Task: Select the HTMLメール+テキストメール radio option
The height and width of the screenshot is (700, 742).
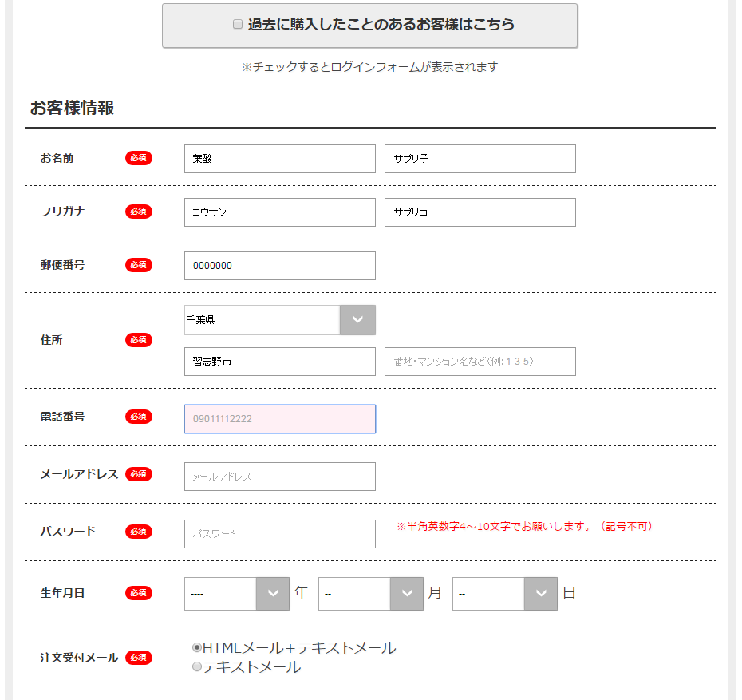Action: point(197,647)
